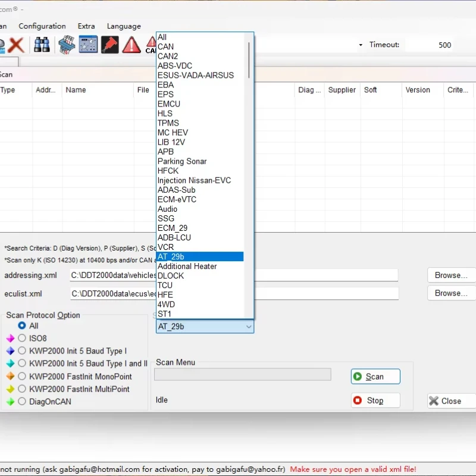Open the Configuration menu
This screenshot has height=476, width=476.
pyautogui.click(x=42, y=26)
